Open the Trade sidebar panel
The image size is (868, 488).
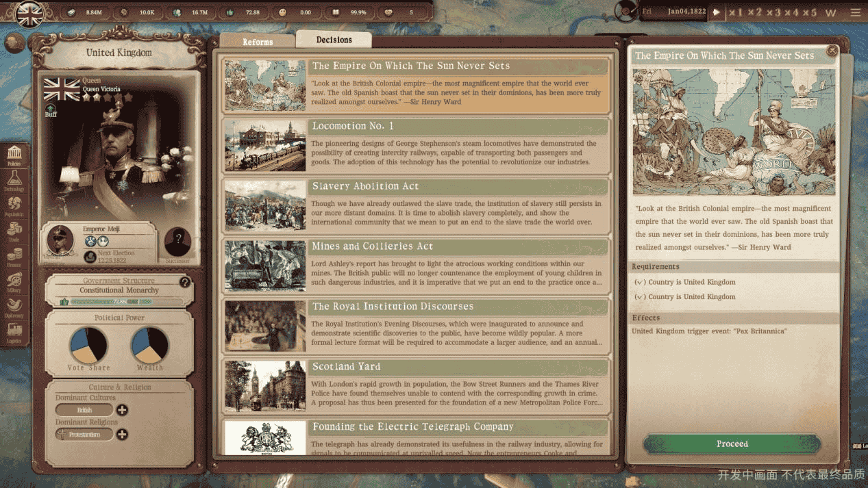coord(14,231)
